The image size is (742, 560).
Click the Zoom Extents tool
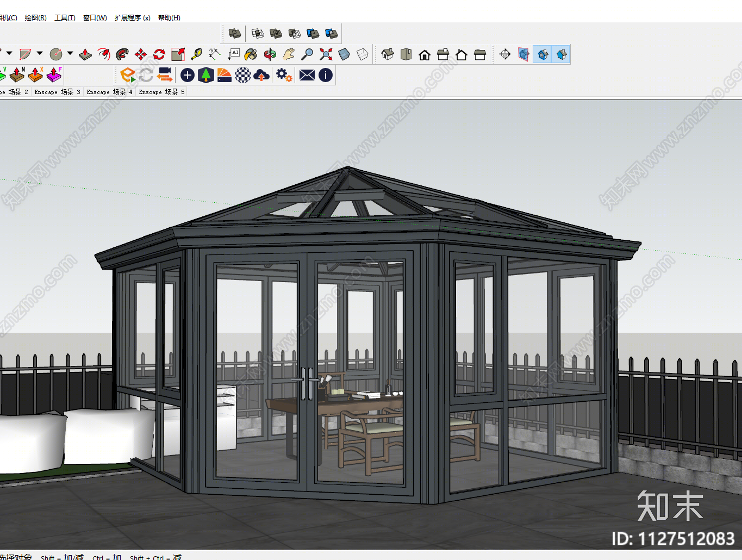click(x=326, y=54)
